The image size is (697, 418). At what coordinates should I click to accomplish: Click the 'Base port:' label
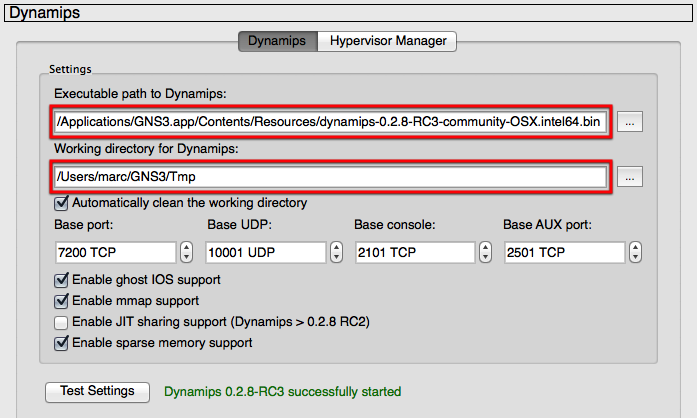[x=84, y=225]
